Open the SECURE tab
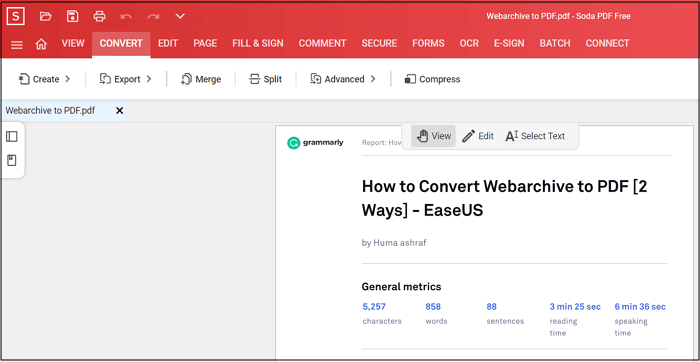Screen dimensions: 700x362 [x=379, y=43]
